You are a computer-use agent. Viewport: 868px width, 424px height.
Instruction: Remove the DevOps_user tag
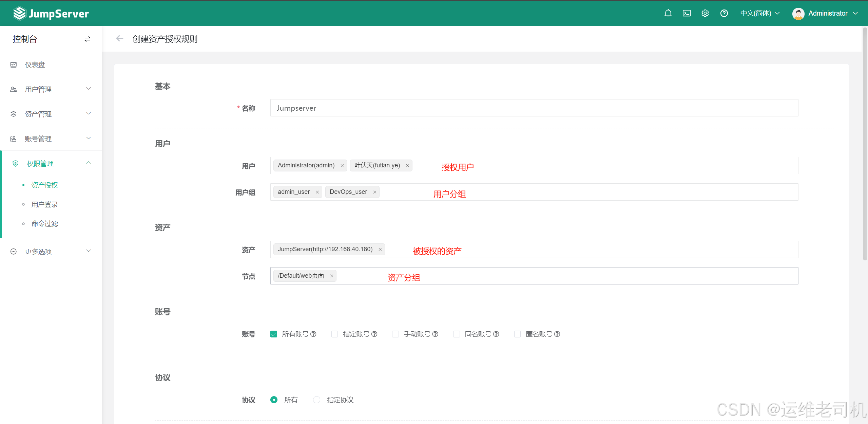[374, 192]
